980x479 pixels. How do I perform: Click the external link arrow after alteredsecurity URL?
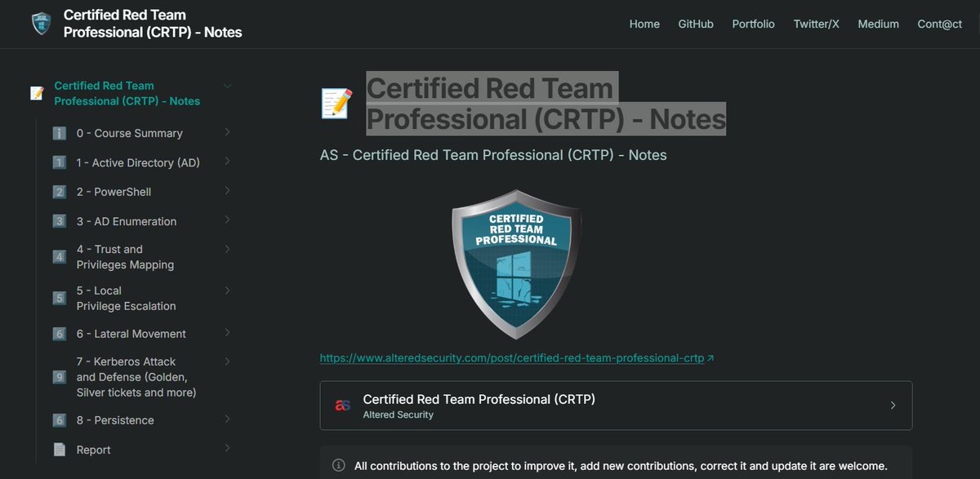(x=710, y=358)
